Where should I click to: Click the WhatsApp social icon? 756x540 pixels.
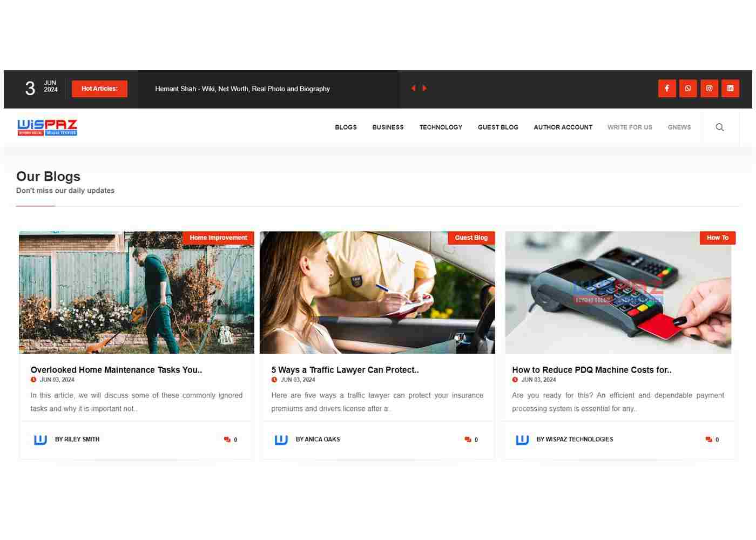click(x=688, y=88)
